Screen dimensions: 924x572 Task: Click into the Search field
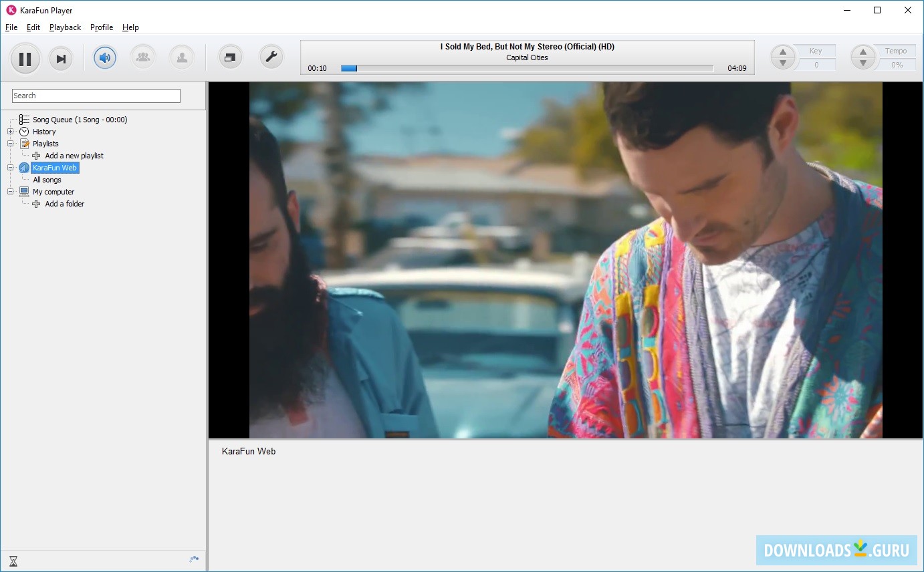pos(96,96)
